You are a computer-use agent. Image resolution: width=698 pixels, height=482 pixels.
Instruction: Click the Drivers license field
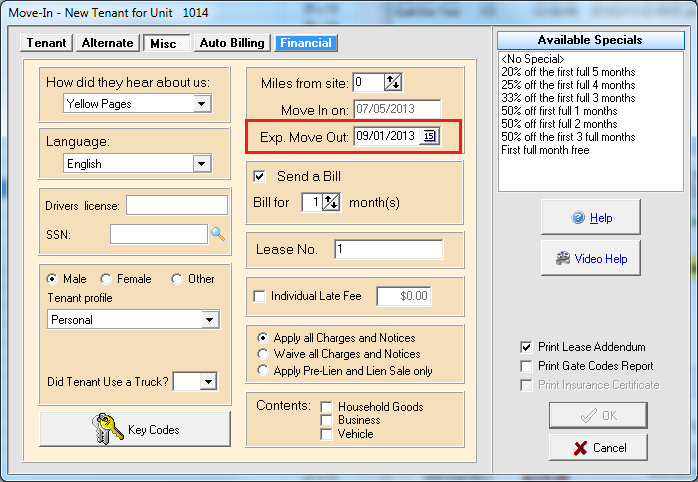(177, 206)
